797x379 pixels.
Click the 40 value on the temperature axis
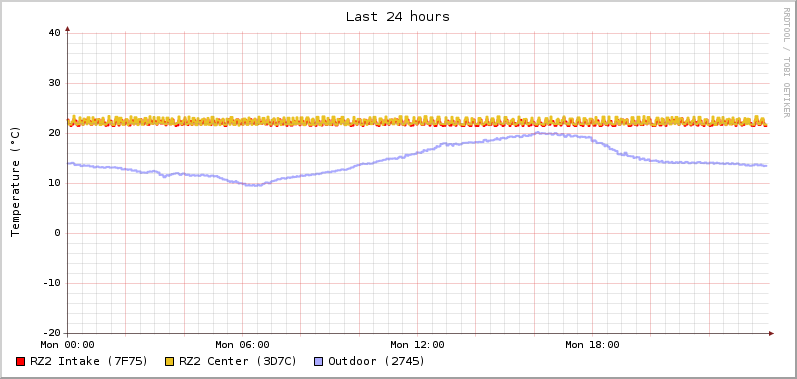click(54, 33)
